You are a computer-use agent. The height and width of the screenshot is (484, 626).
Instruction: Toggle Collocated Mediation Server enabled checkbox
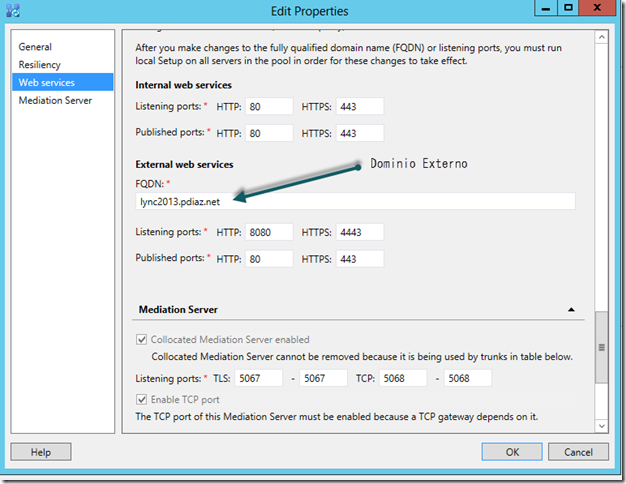(x=141, y=340)
